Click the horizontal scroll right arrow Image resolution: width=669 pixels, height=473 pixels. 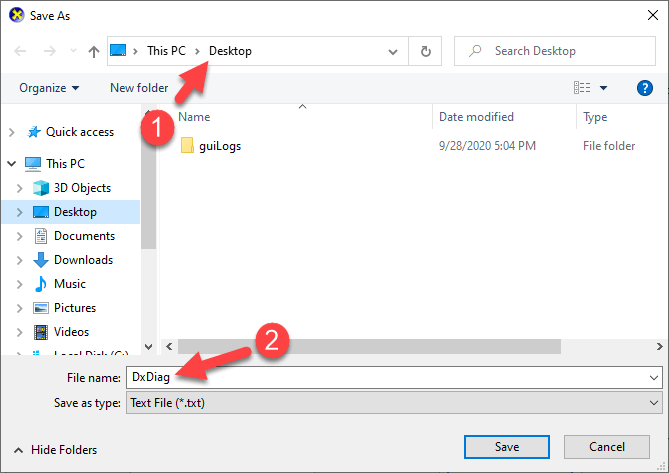pyautogui.click(x=660, y=346)
